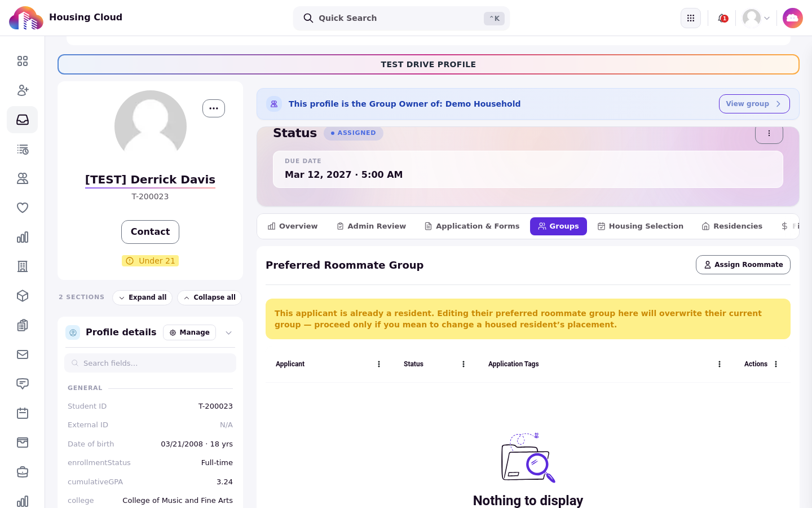Click the TEST DRIVE PROFILE banner
Viewport: 812px width, 508px height.
click(x=429, y=64)
